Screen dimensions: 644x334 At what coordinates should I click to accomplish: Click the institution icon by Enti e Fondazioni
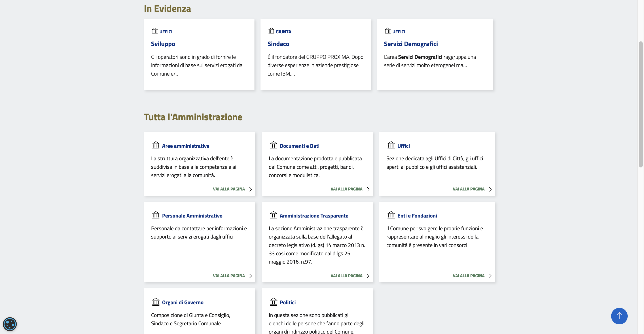391,215
